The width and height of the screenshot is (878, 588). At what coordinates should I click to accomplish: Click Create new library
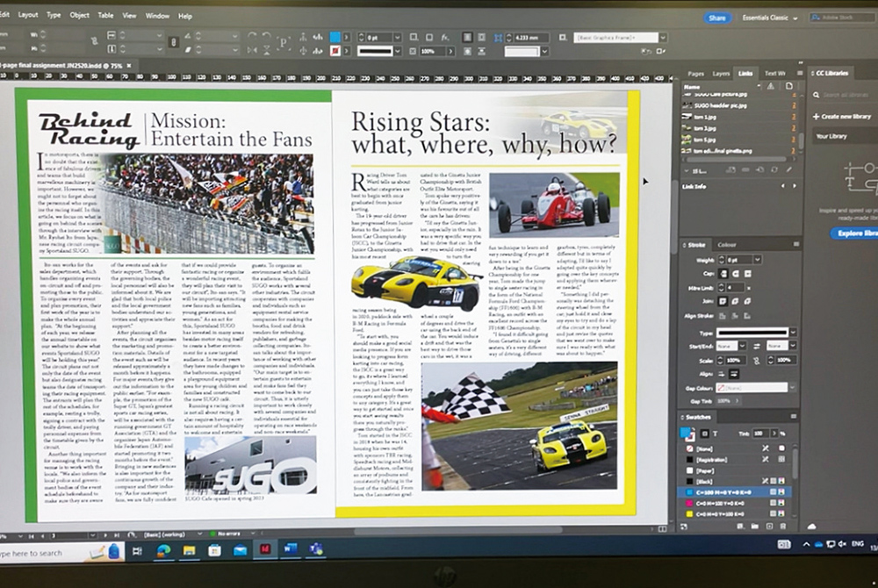842,117
